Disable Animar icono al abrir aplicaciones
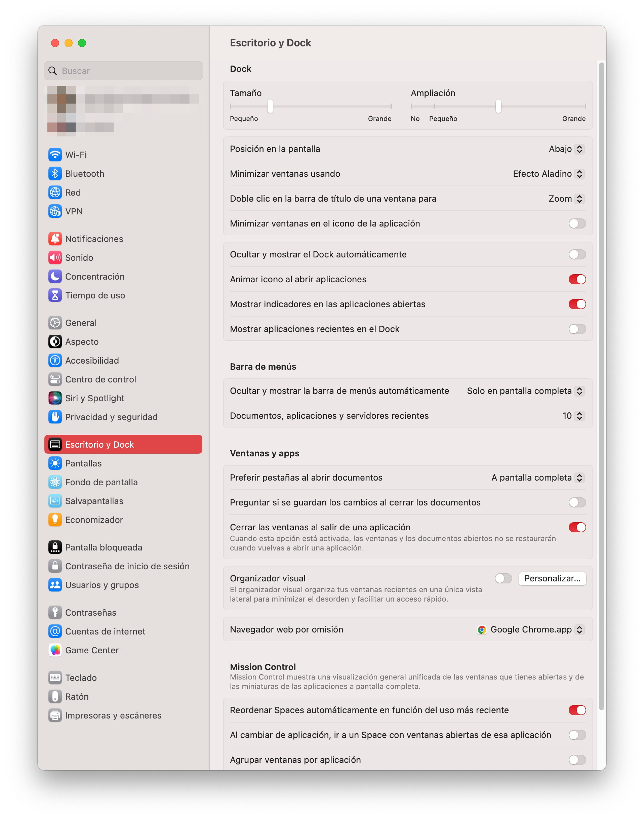This screenshot has width=644, height=820. pos(576,279)
